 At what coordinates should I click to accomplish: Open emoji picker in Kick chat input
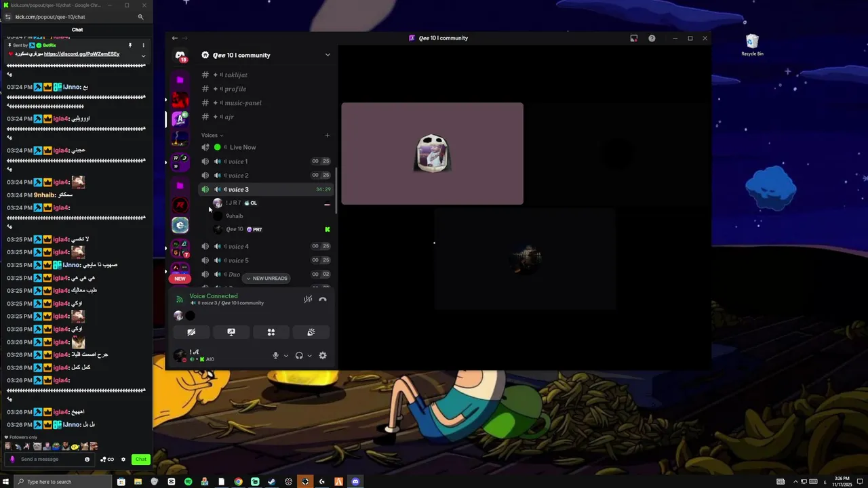[87, 459]
